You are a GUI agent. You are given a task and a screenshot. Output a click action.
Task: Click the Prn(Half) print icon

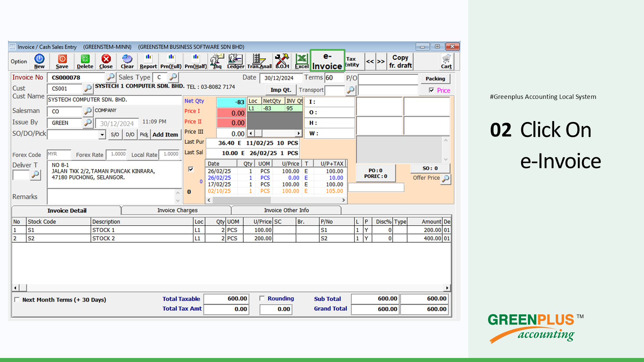(x=196, y=61)
